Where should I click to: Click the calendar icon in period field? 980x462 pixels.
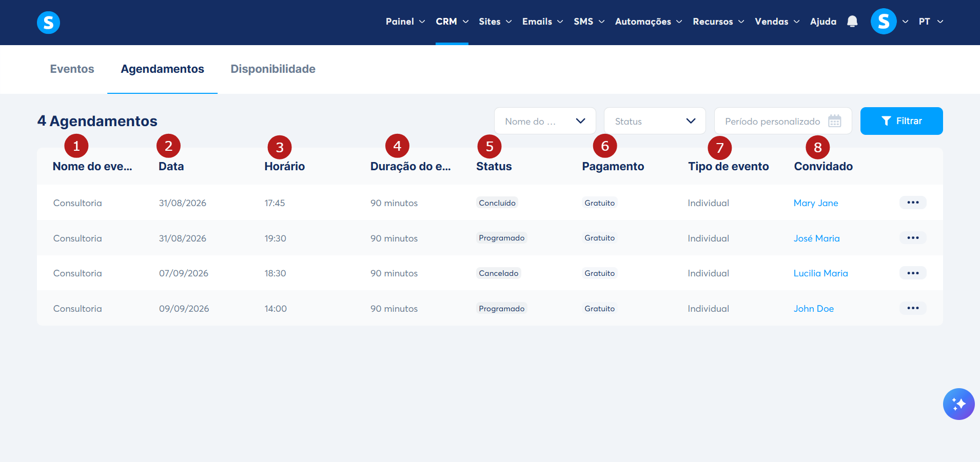coord(835,121)
